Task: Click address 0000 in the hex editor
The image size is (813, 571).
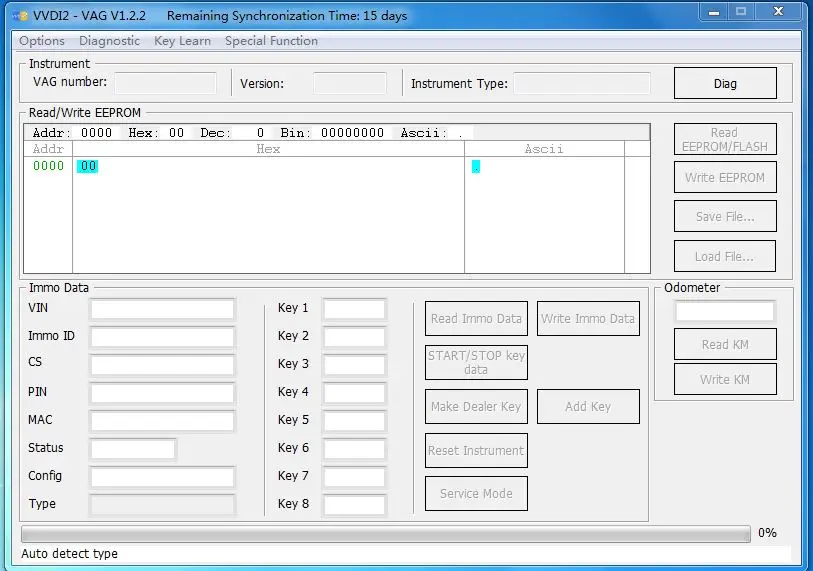Action: (x=48, y=166)
